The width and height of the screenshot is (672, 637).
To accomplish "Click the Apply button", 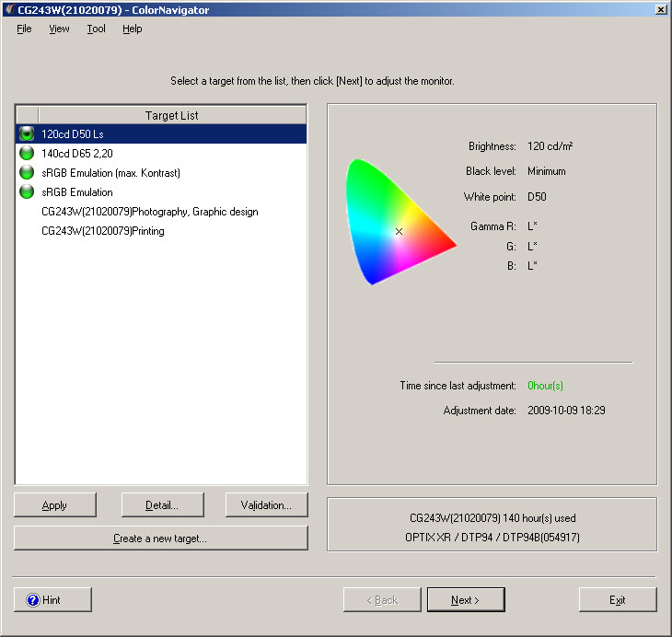I will [x=55, y=505].
